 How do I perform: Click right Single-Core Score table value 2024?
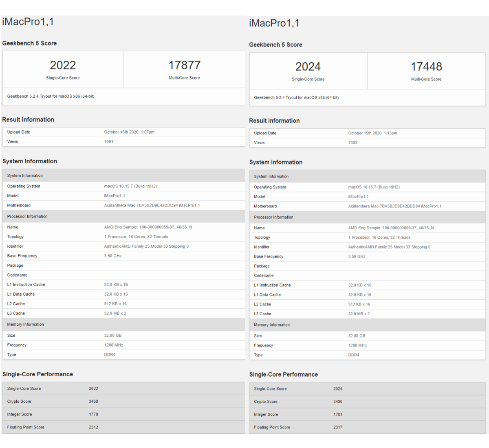point(338,389)
